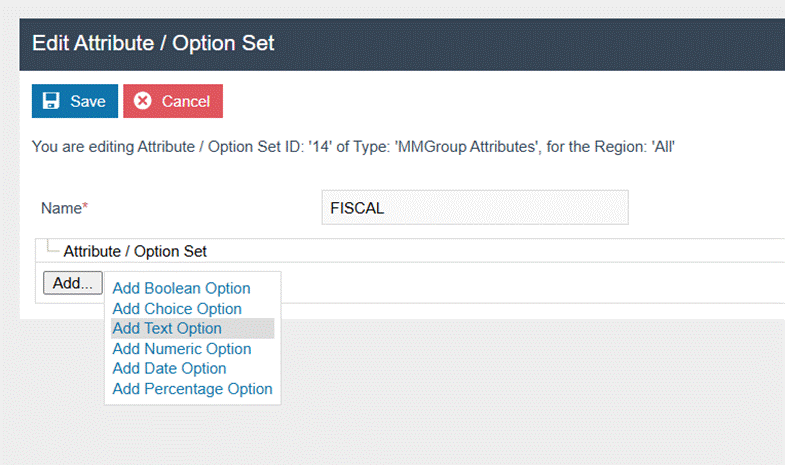Click the circled X icon on Cancel
Image resolution: width=785 pixels, height=465 pixels.
(143, 101)
